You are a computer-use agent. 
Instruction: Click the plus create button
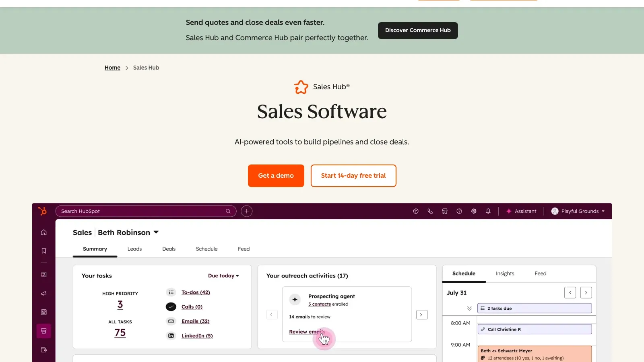(247, 211)
